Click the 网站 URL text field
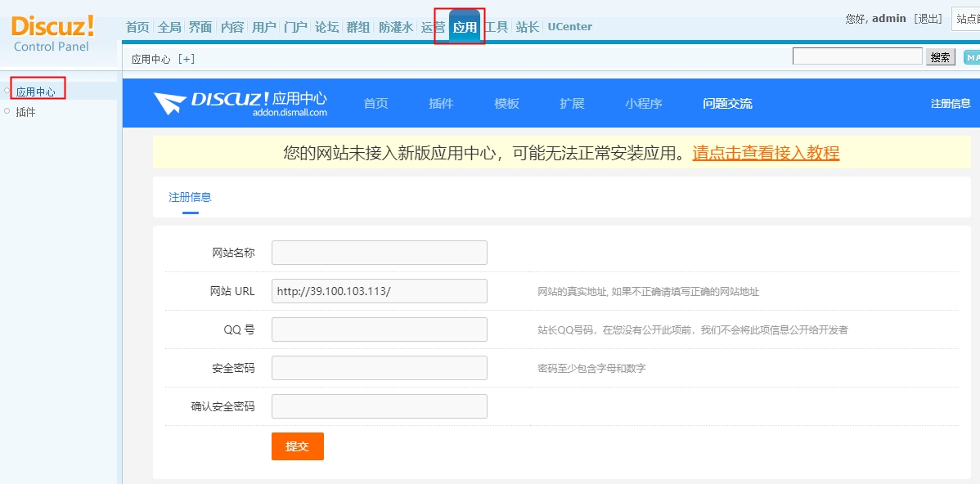The width and height of the screenshot is (980, 484). (x=379, y=291)
